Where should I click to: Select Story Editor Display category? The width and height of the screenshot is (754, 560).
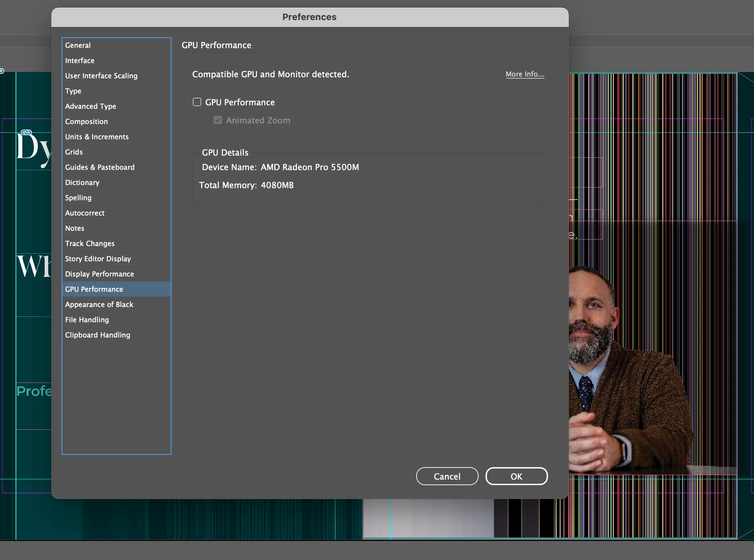pos(98,259)
